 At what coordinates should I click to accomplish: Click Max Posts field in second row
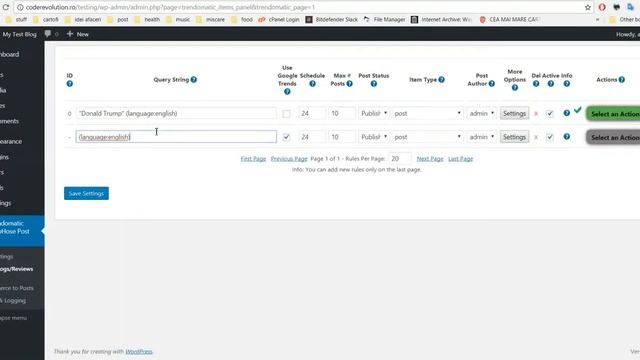(x=342, y=137)
